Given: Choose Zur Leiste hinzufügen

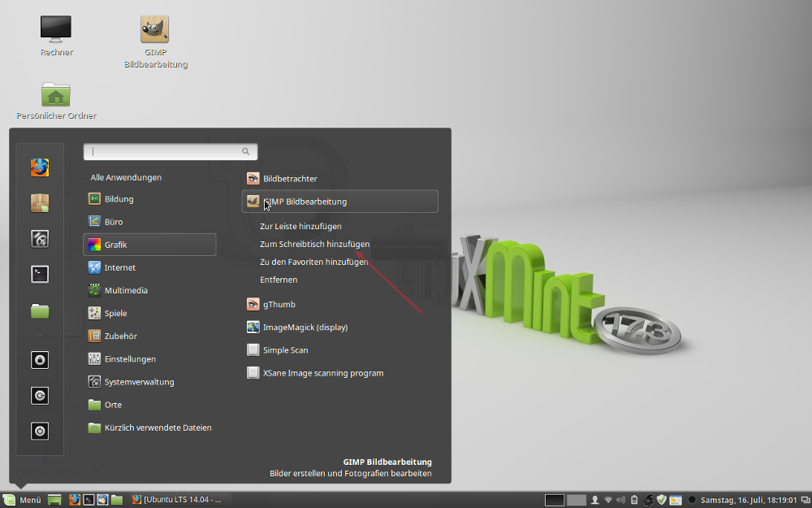Looking at the screenshot, I should point(300,227).
